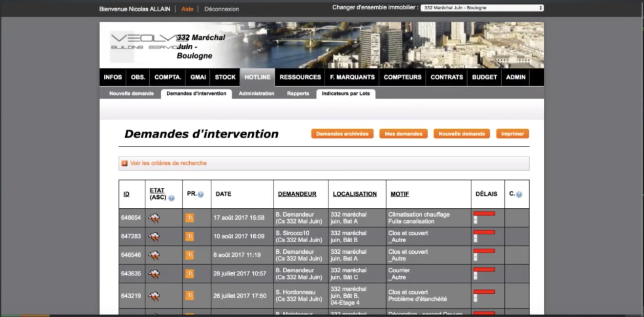This screenshot has height=317, width=644.
Task: Open the OBS. menu
Action: pos(138,77)
